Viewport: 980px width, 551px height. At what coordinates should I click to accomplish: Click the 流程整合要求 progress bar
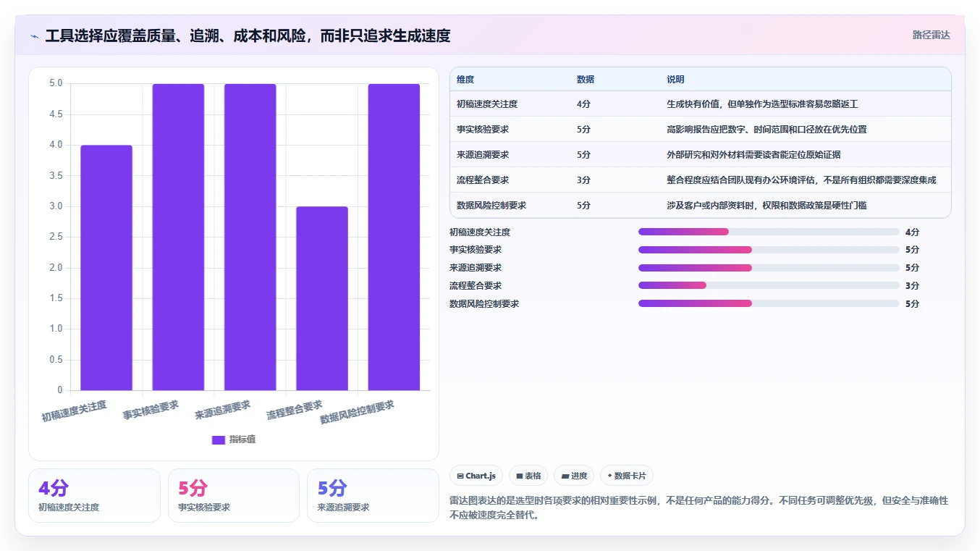[769, 285]
